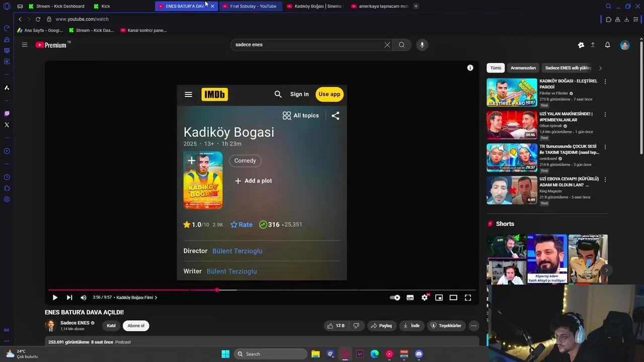Screen dimensions: 644x362
Task: Click the Katıl join button
Action: pyautogui.click(x=111, y=326)
